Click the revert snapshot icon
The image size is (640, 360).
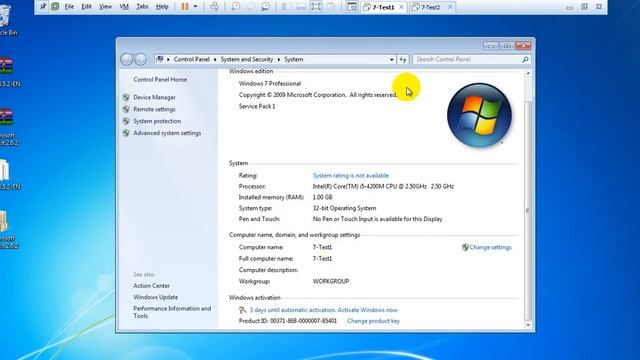[x=251, y=7]
